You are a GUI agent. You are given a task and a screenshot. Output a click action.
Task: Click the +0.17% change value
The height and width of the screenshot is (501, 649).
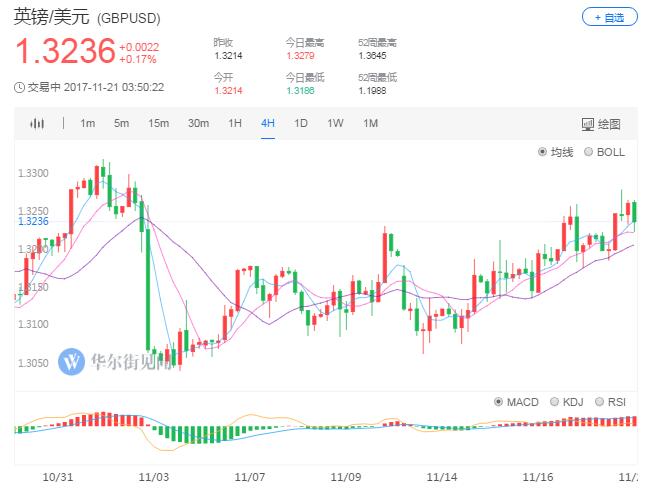tap(137, 59)
